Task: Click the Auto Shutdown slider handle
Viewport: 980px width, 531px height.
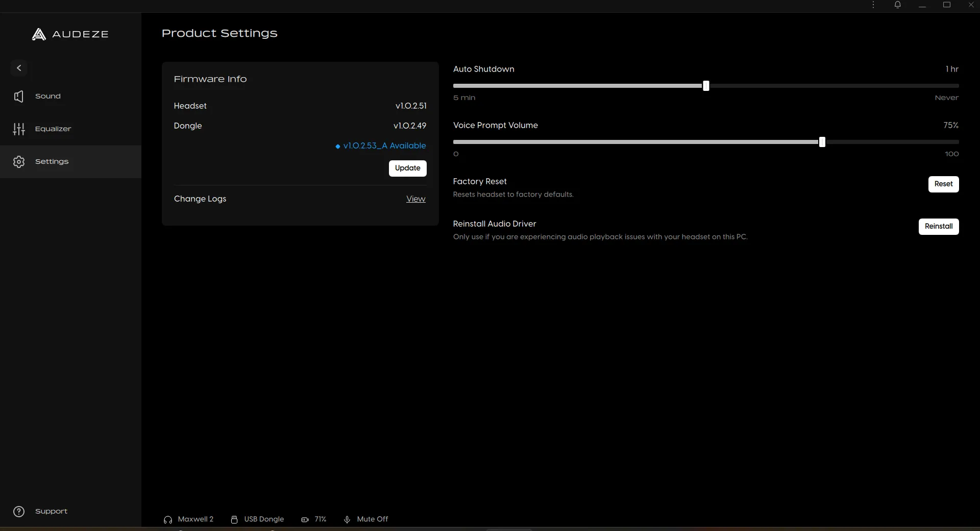Action: [x=706, y=86]
